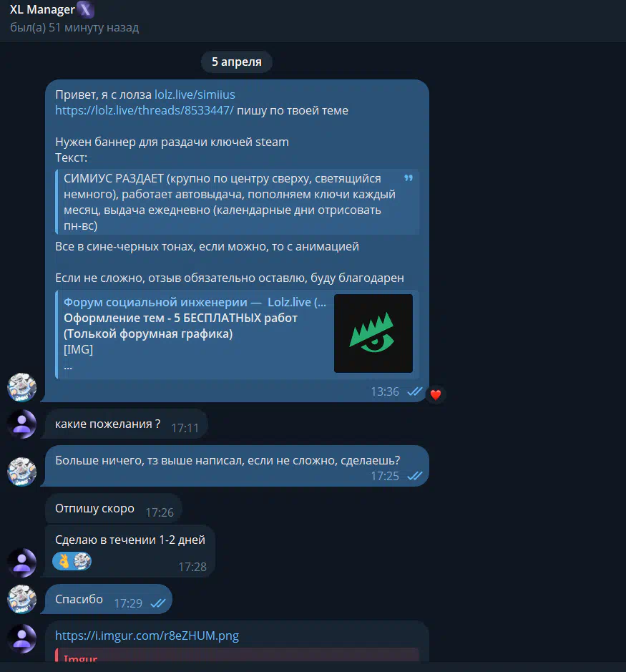626x672 pixels.
Task: Click purple avatar beside Сделаю в течении message
Action: (x=22, y=563)
